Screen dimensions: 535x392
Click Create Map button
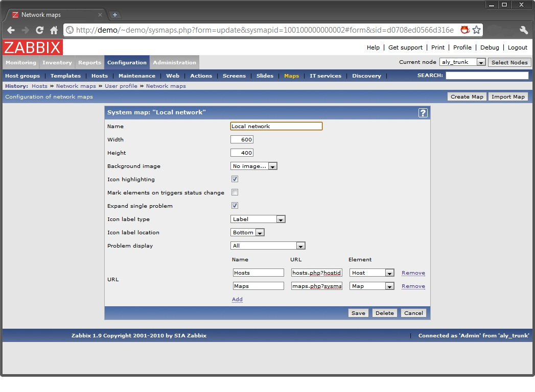[x=467, y=96]
